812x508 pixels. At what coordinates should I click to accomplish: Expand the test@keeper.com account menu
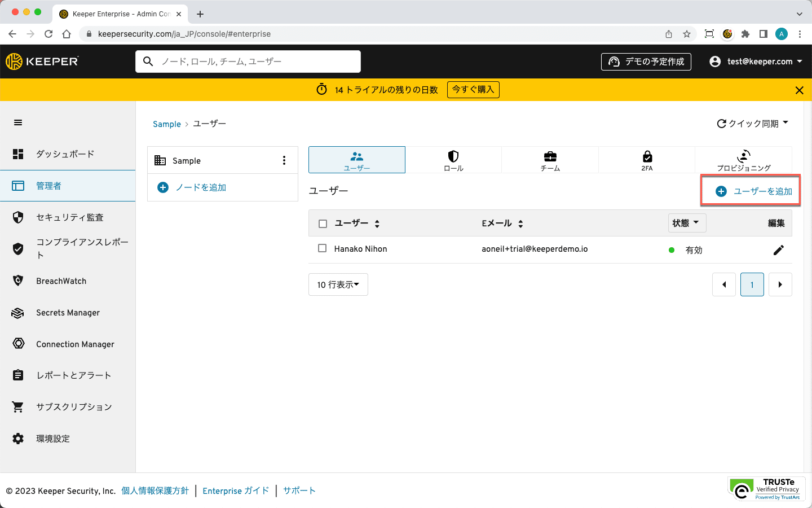[756, 62]
